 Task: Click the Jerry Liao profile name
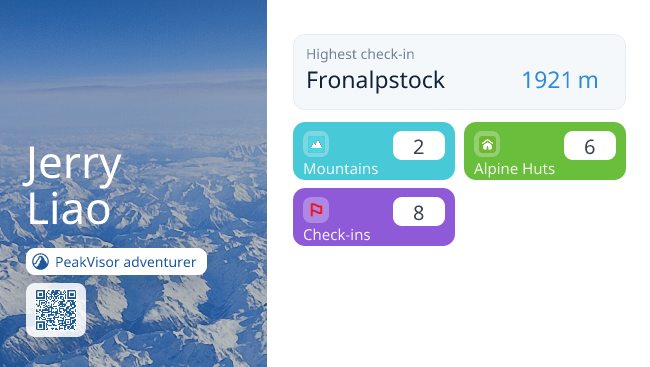[x=74, y=186]
